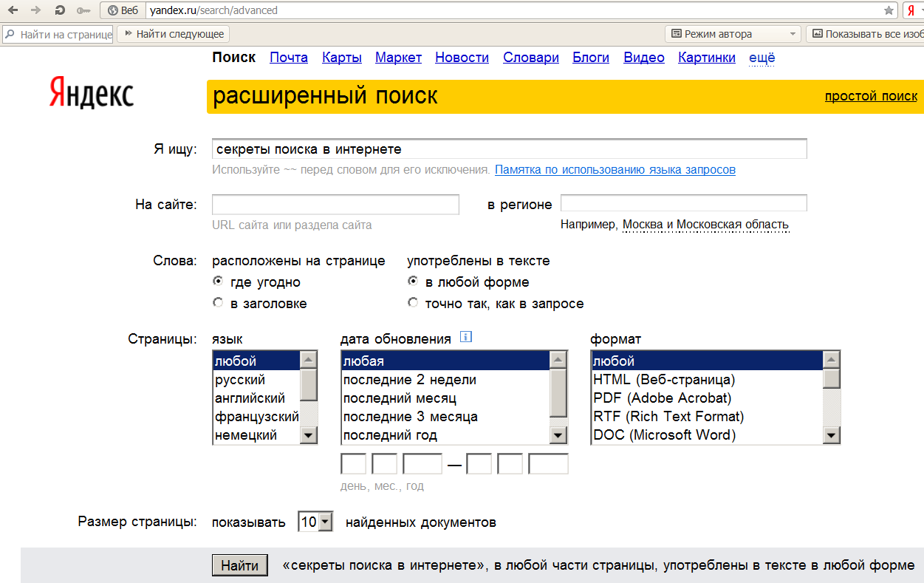
Task: Open the Видео tab
Action: [x=644, y=58]
